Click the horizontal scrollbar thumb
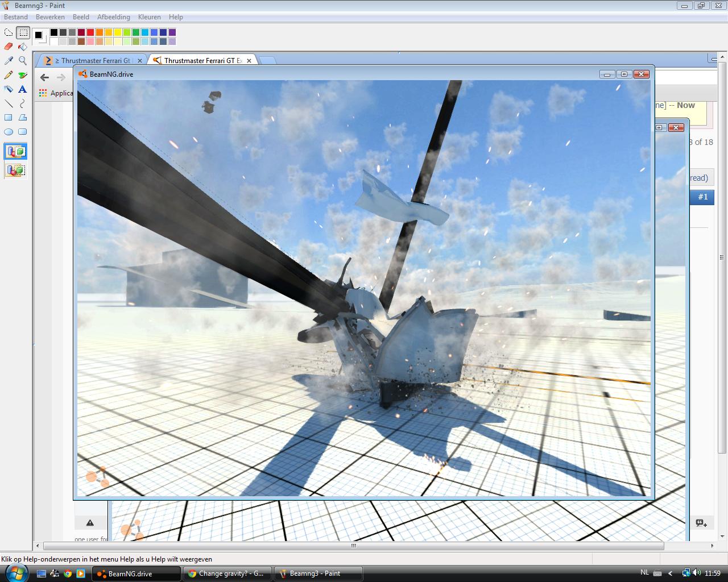728x582 pixels. tap(353, 546)
